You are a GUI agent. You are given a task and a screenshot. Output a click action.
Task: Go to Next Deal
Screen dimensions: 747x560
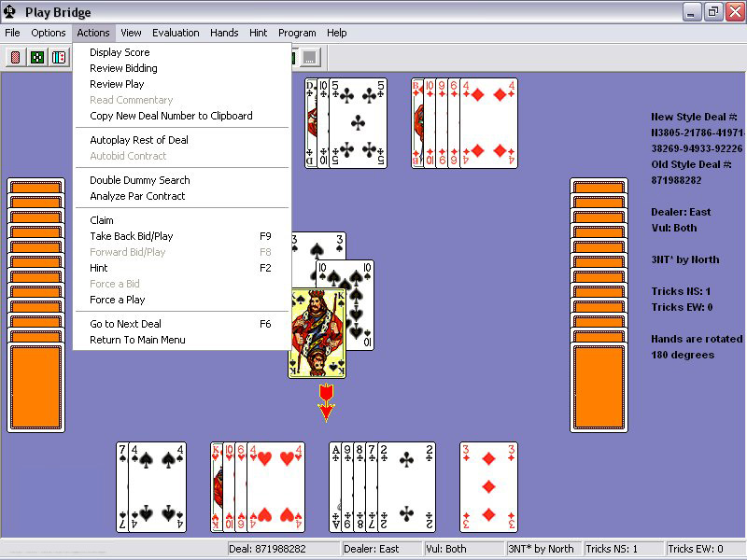(125, 324)
